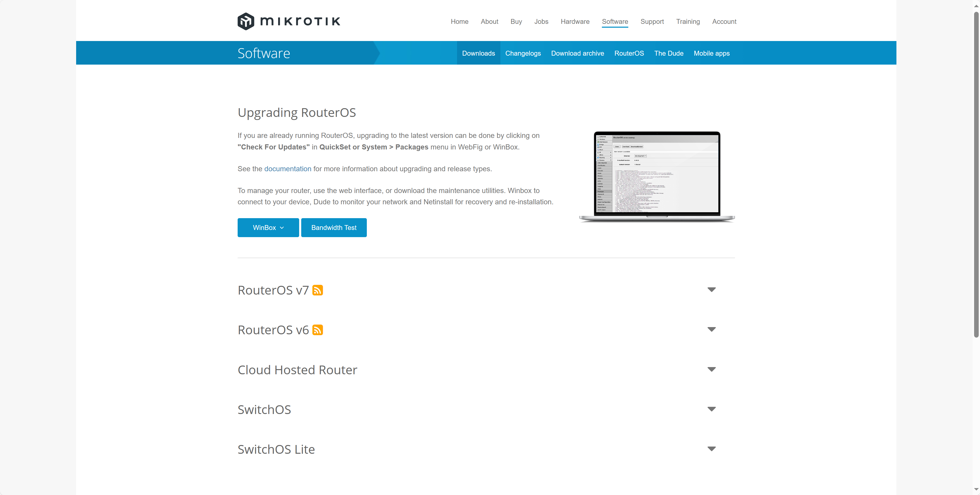The image size is (980, 495).
Task: Open Mobile apps section
Action: pyautogui.click(x=711, y=53)
